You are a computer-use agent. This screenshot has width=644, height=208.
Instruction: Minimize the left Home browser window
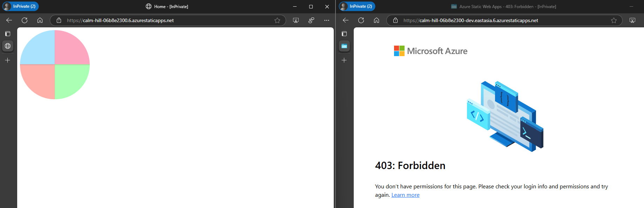coord(295,6)
